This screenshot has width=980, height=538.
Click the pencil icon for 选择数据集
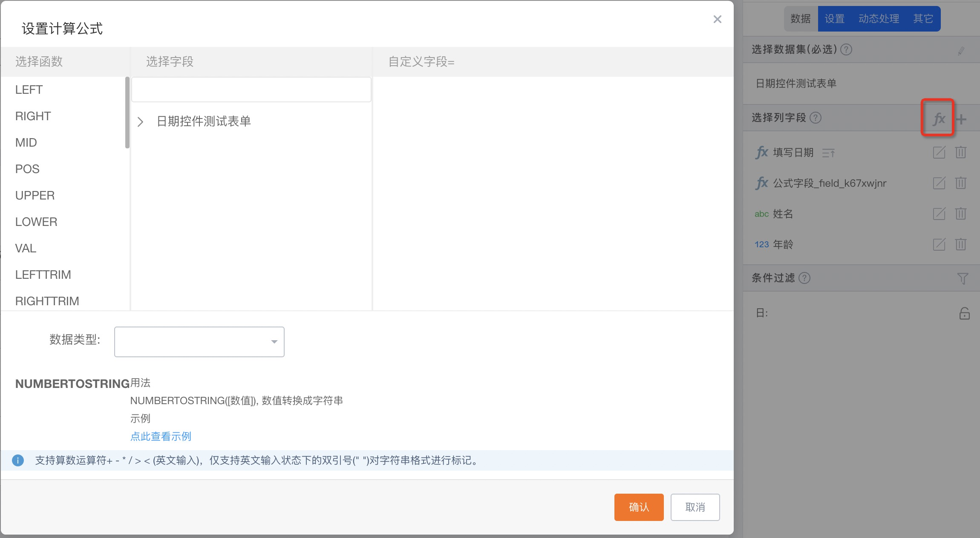pyautogui.click(x=961, y=51)
